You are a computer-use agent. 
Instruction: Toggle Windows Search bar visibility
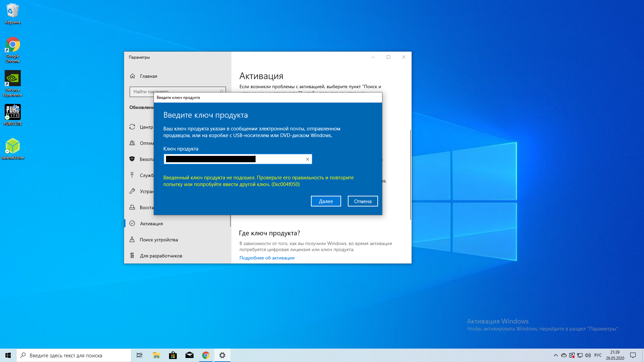pos(74,355)
